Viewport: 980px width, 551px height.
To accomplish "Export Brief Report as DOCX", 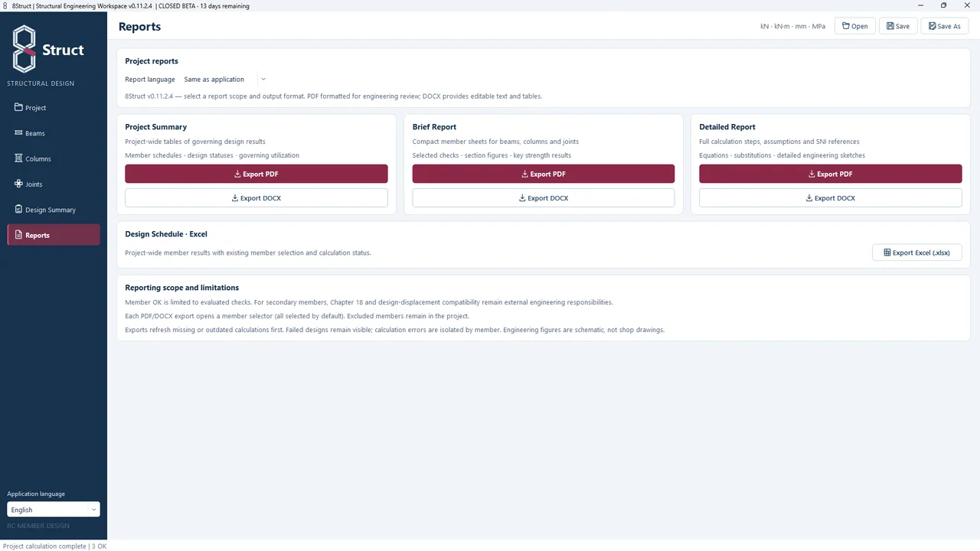I will pos(544,198).
